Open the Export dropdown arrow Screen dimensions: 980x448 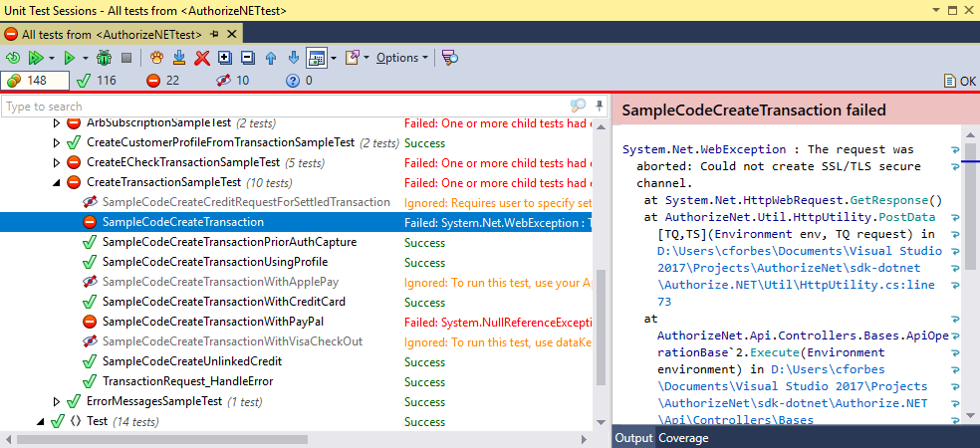367,58
